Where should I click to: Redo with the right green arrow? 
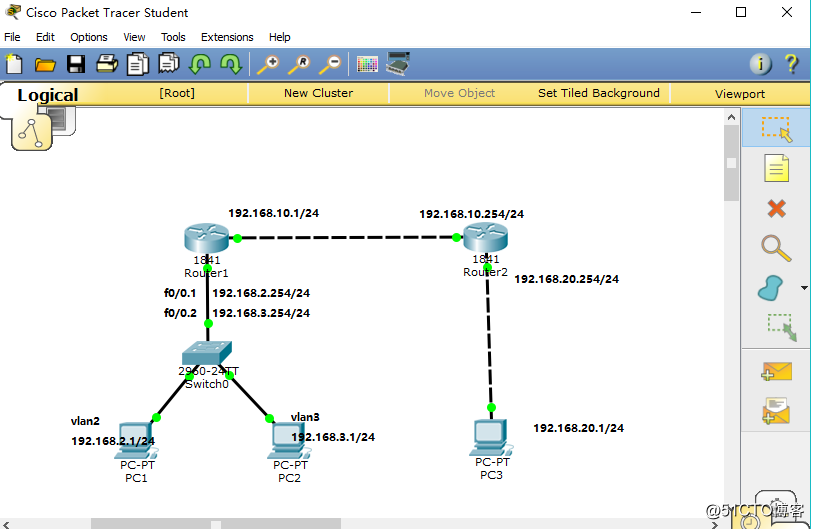231,64
